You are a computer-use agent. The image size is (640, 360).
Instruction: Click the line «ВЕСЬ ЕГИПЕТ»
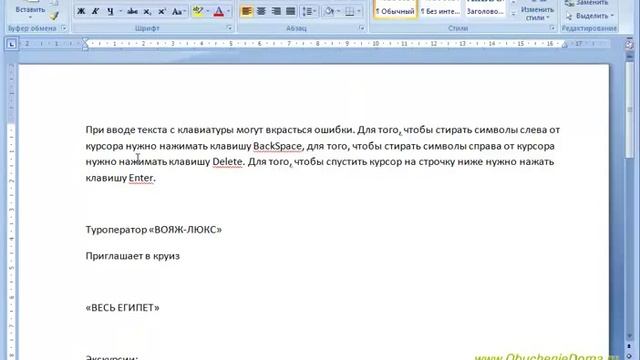tap(122, 308)
